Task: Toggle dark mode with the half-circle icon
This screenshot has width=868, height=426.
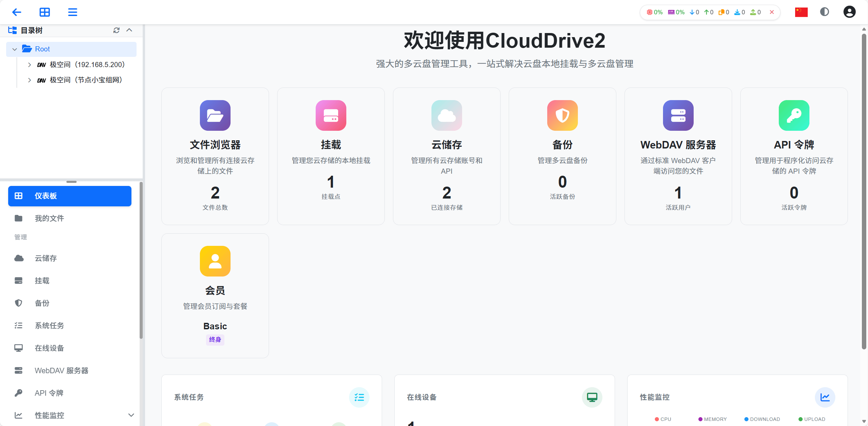Action: point(824,12)
